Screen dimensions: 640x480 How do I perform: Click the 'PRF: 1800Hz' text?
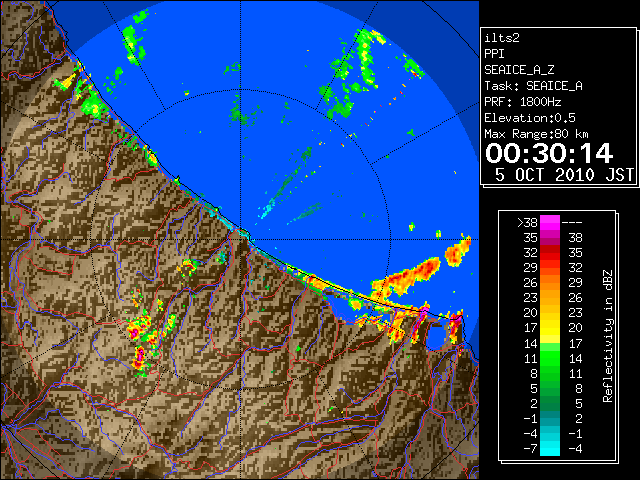pyautogui.click(x=522, y=102)
